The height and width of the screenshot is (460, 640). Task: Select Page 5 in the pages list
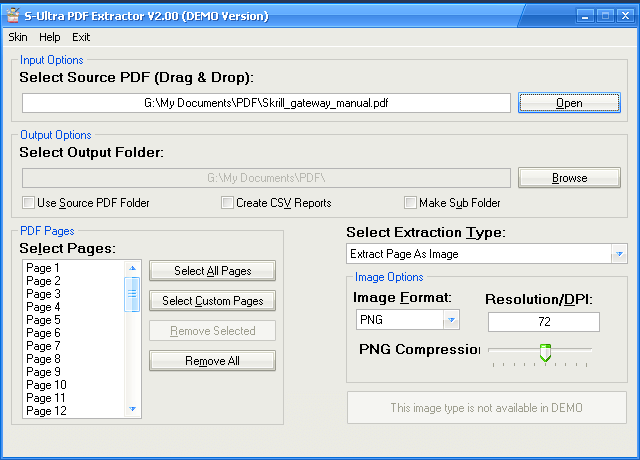pyautogui.click(x=43, y=320)
